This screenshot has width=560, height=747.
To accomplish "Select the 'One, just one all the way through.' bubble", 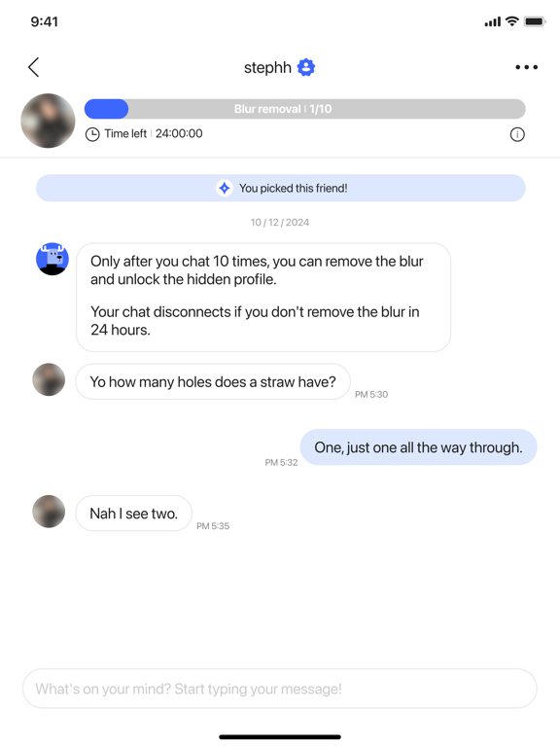I will 418,447.
